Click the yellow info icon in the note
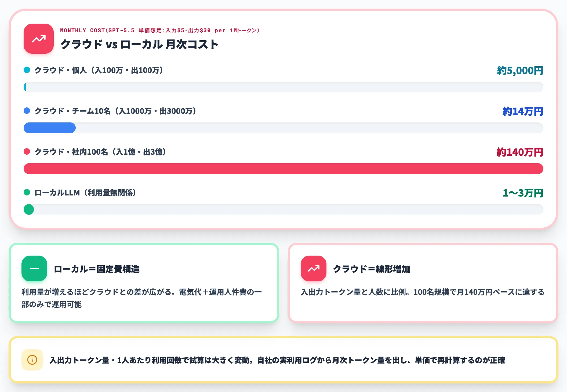The image size is (567, 392). pyautogui.click(x=32, y=360)
